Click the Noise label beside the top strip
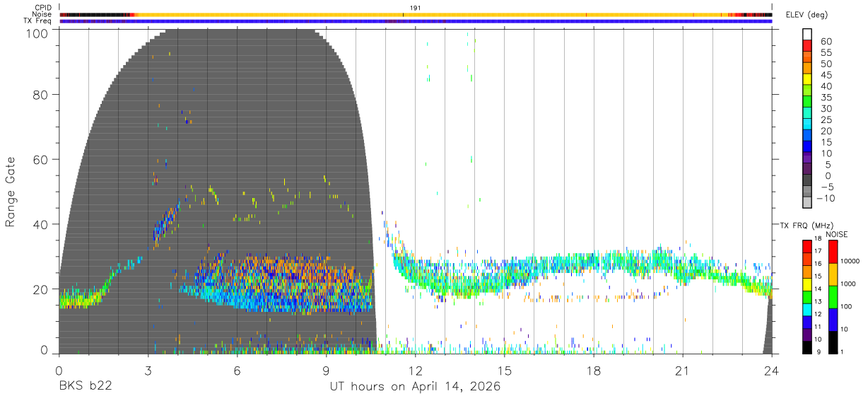The width and height of the screenshot is (868, 401). click(x=42, y=14)
